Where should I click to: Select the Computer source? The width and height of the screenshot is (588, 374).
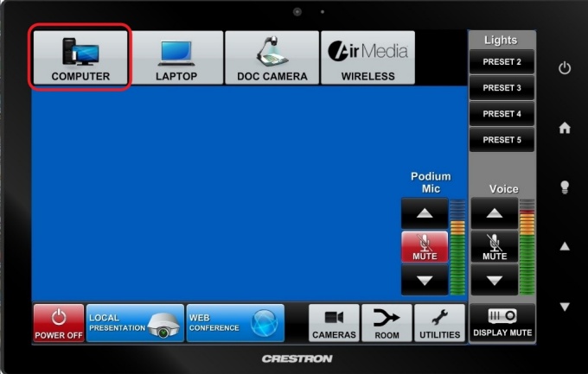(80, 57)
